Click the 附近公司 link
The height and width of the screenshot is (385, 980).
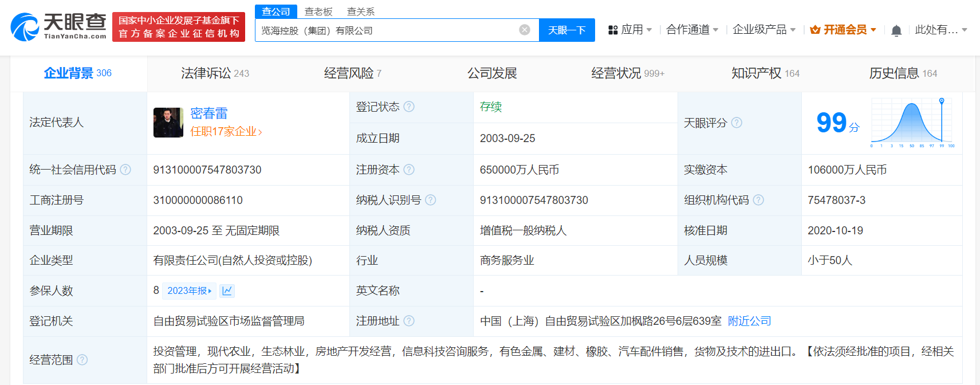coord(749,321)
